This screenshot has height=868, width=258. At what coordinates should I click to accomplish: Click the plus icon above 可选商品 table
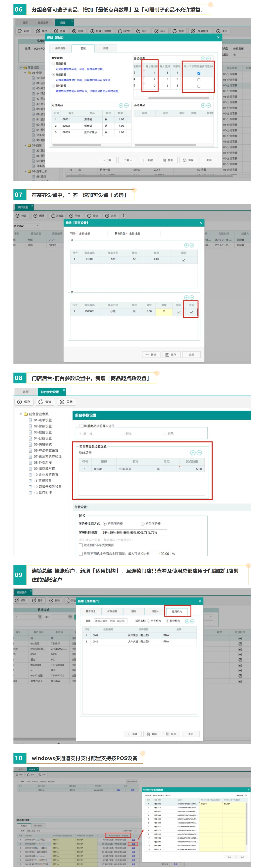[x=121, y=105]
